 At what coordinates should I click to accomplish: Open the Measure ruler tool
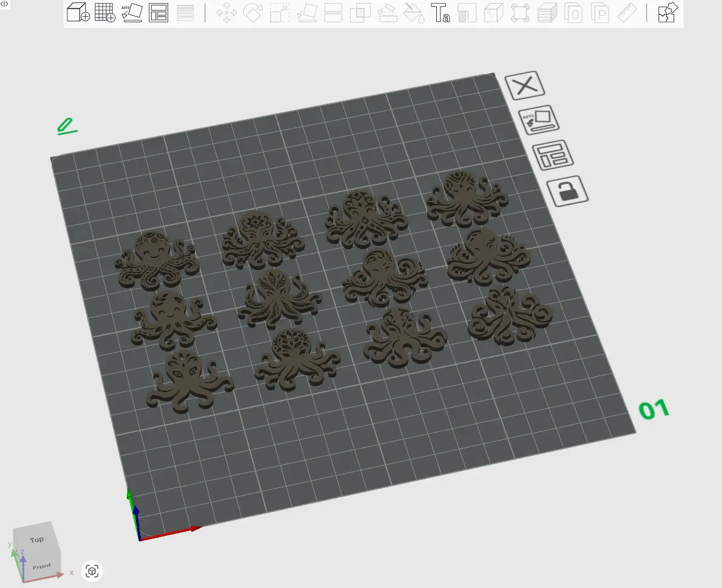tap(627, 12)
